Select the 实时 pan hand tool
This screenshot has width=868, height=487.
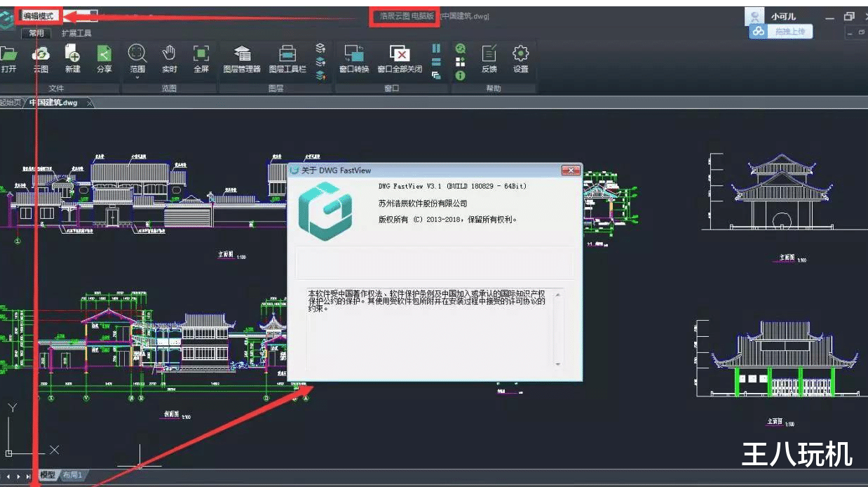click(169, 58)
